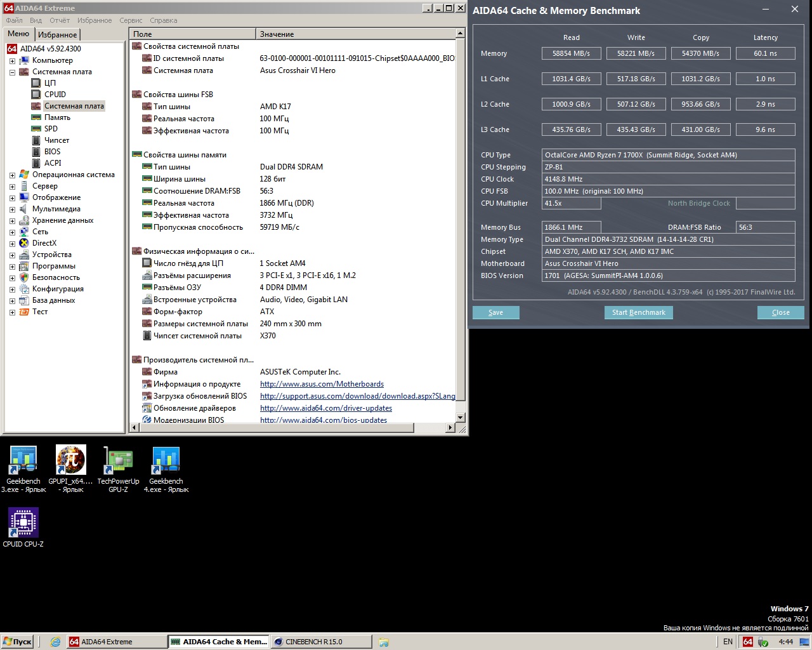Collapse the Системная плата tree node
812x650 pixels.
tap(12, 72)
